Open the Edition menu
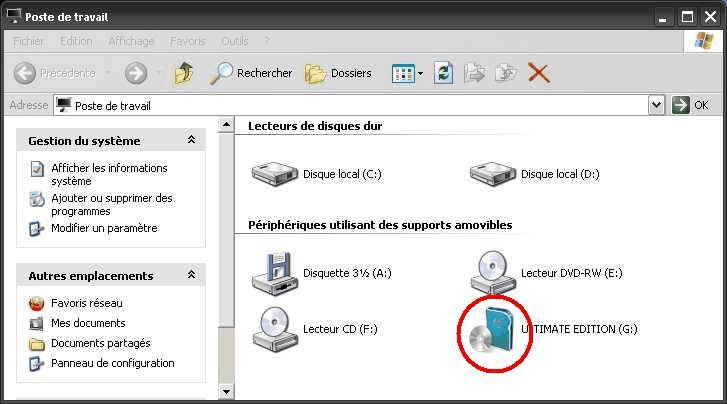 [x=76, y=41]
